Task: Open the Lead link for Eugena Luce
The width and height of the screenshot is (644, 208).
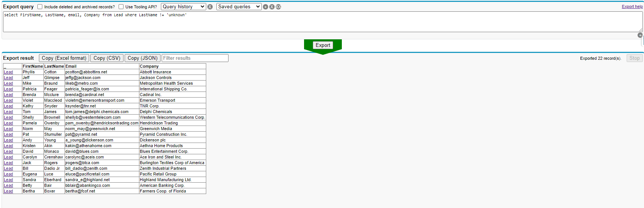Action: pos(8,174)
